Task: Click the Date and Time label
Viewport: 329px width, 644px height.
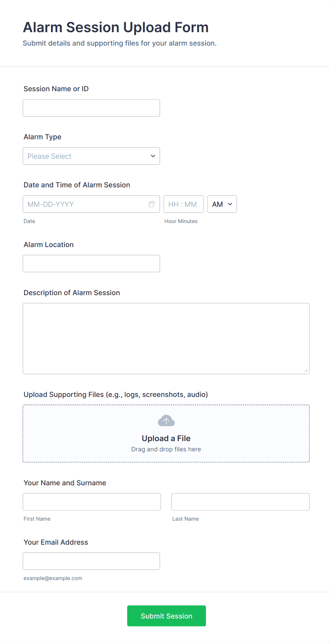Action: (x=77, y=185)
